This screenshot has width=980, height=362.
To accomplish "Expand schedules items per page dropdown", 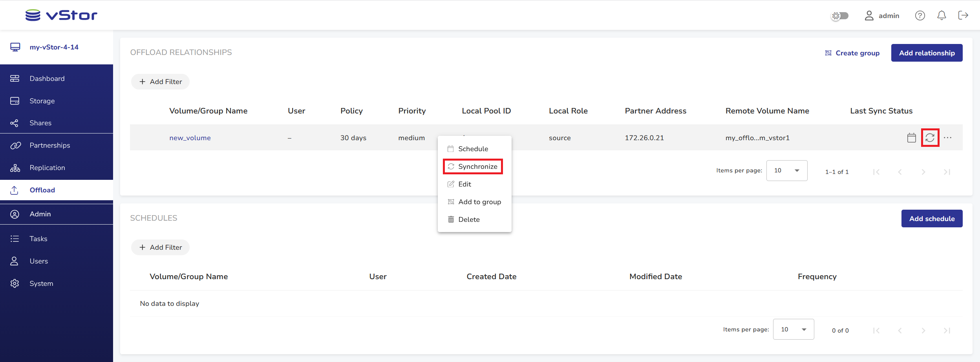I will point(793,329).
